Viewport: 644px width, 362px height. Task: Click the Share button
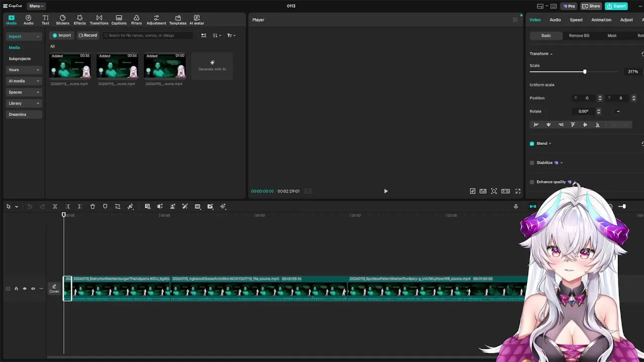pos(591,6)
